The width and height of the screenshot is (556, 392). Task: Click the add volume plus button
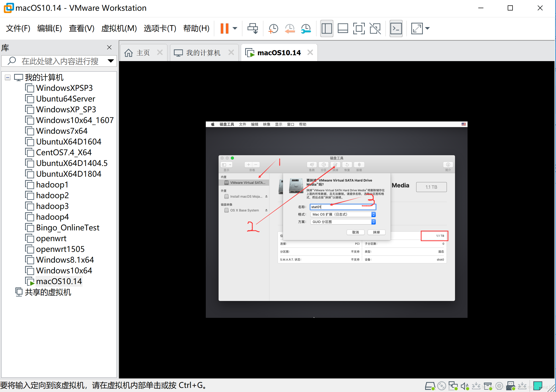[248, 165]
